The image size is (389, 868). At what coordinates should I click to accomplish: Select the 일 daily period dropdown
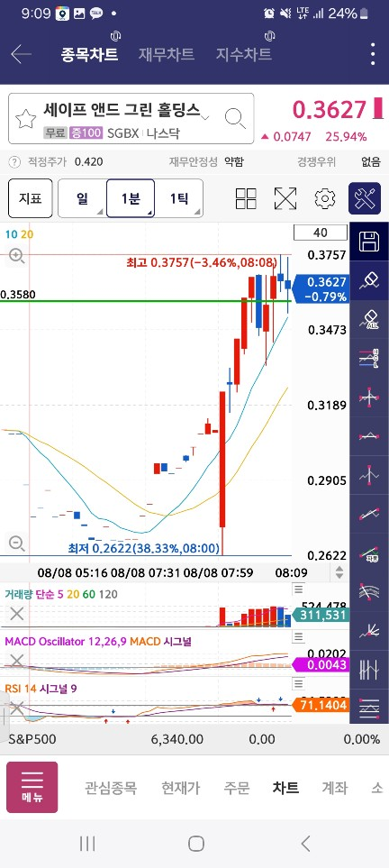[x=82, y=198]
